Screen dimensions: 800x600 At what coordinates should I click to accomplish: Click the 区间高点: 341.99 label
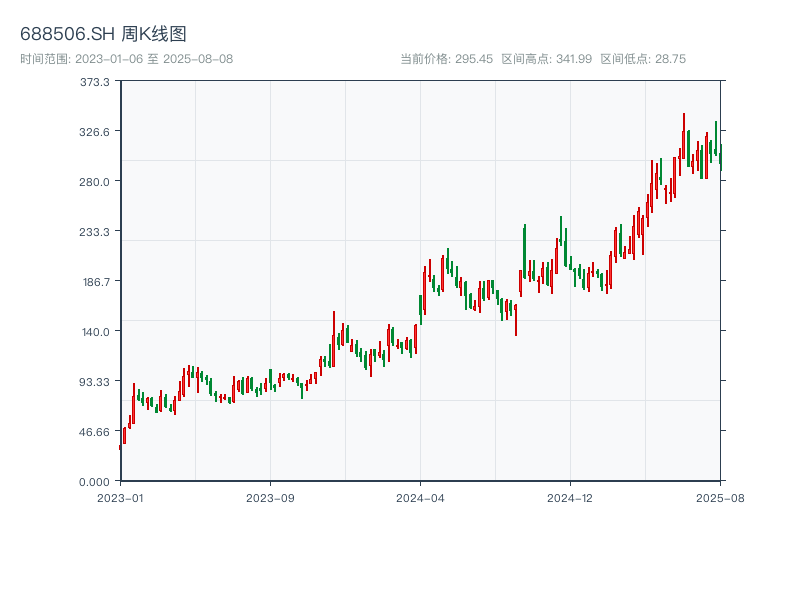point(546,59)
